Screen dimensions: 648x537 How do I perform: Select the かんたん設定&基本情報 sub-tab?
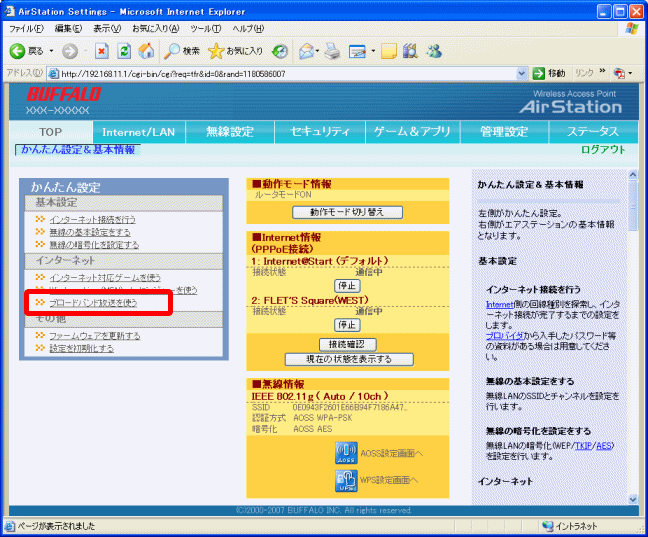pos(78,150)
